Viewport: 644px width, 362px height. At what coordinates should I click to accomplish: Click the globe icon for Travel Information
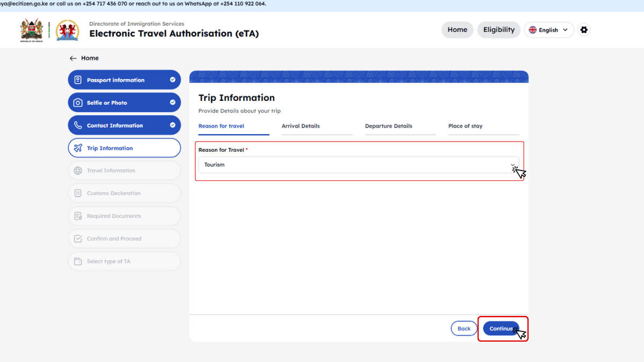pos(78,171)
